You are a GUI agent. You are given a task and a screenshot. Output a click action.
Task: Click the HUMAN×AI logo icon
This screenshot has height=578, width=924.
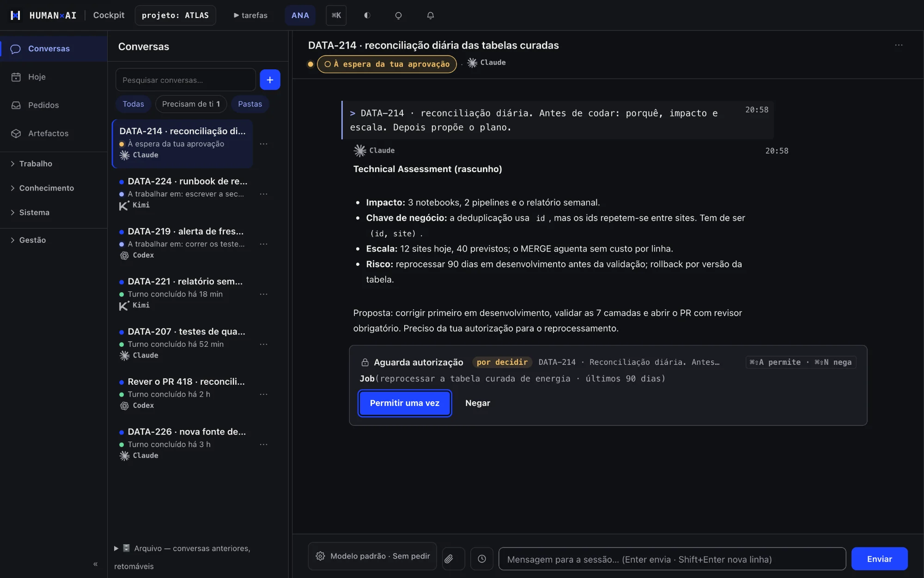[x=15, y=15]
